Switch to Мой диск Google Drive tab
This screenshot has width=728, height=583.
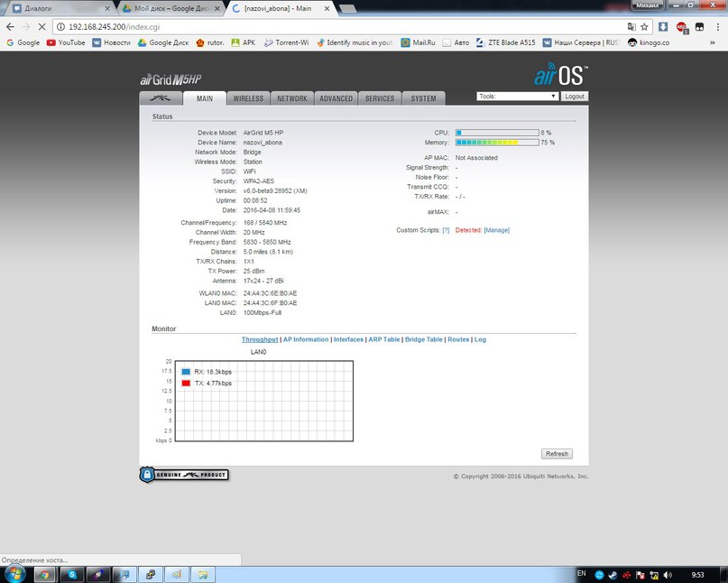tap(170, 8)
